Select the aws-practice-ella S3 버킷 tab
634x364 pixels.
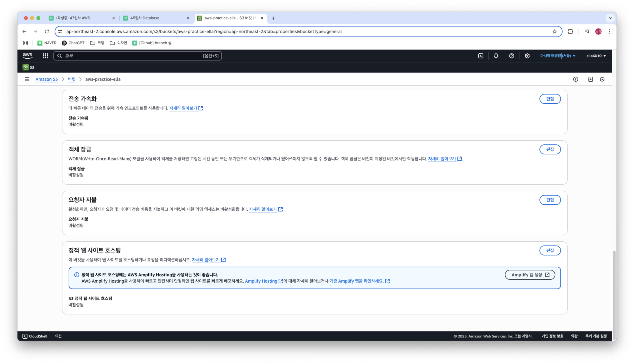click(x=230, y=18)
